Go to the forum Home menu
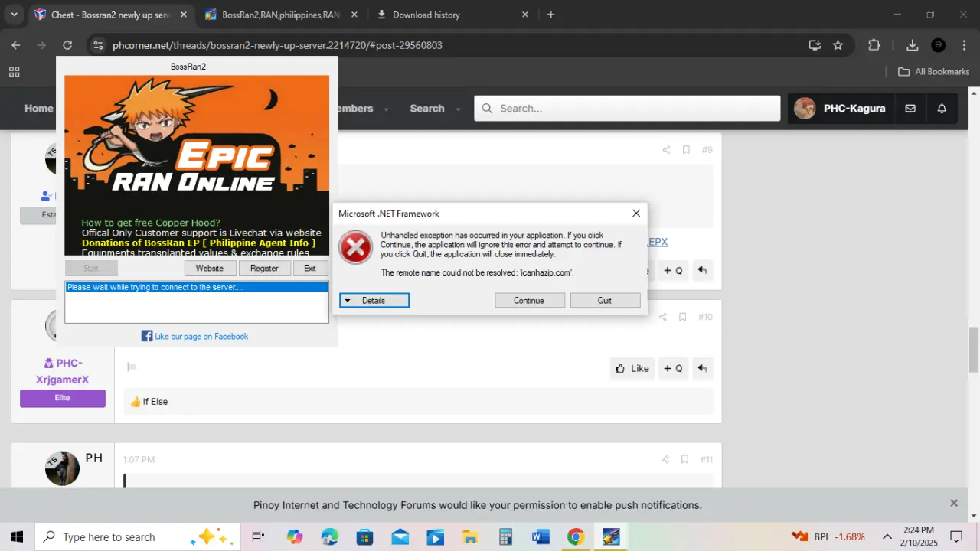 click(38, 109)
